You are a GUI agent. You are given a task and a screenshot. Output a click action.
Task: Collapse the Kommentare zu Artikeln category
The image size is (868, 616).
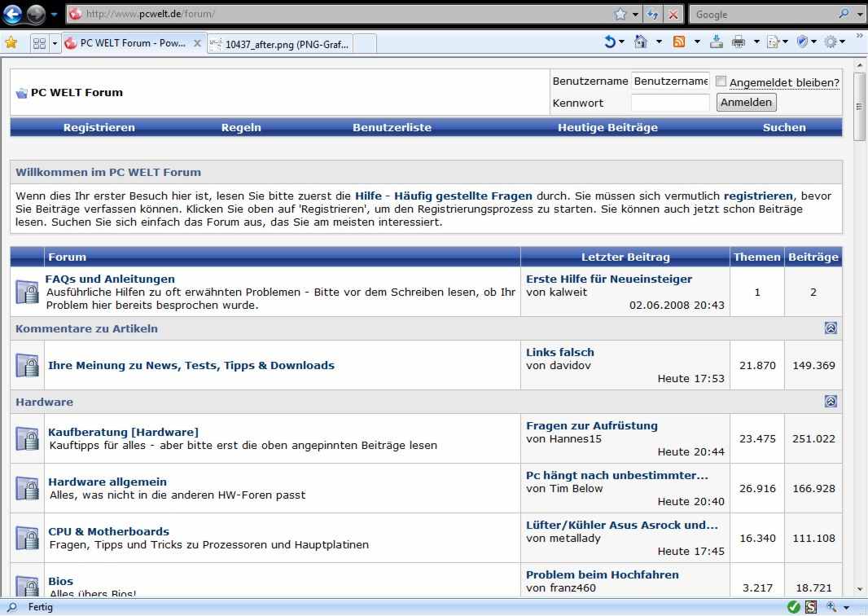[x=831, y=328]
